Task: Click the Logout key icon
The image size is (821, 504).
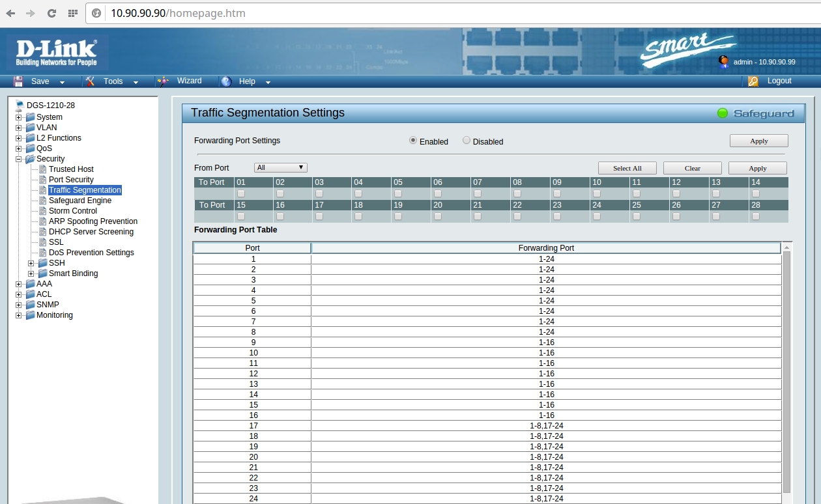Action: [753, 81]
